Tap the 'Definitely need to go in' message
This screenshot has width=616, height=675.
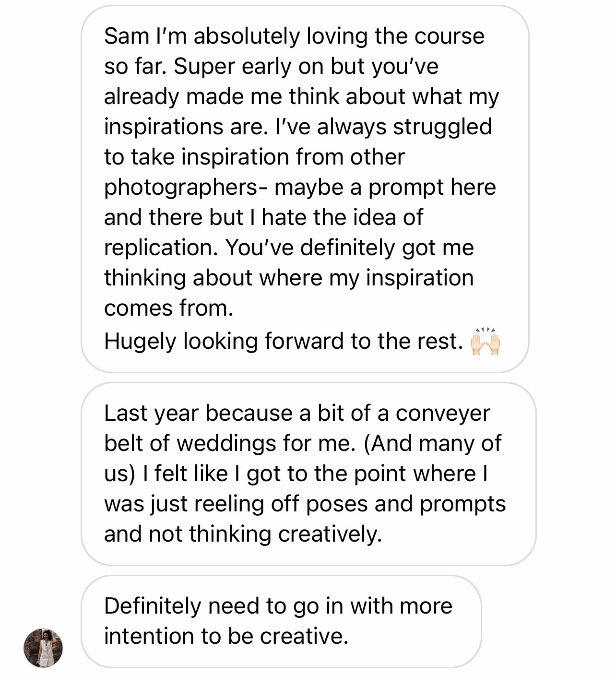281,621
